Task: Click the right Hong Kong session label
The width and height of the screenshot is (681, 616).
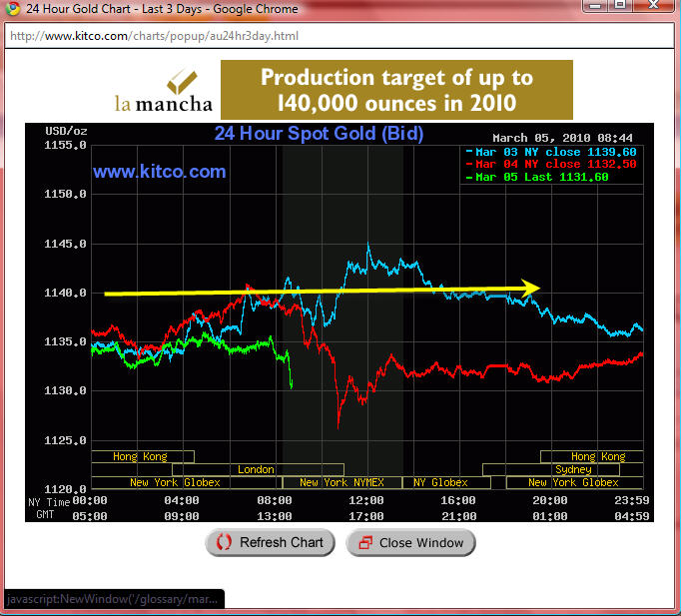Action: 598,456
